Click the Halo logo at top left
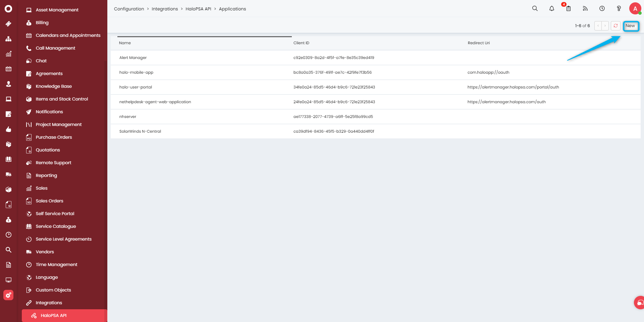This screenshot has height=322, width=644. click(x=8, y=9)
